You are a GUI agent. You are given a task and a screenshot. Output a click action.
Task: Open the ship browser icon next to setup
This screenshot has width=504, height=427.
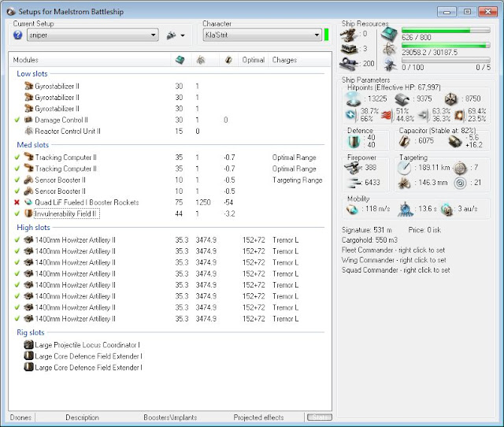(171, 35)
